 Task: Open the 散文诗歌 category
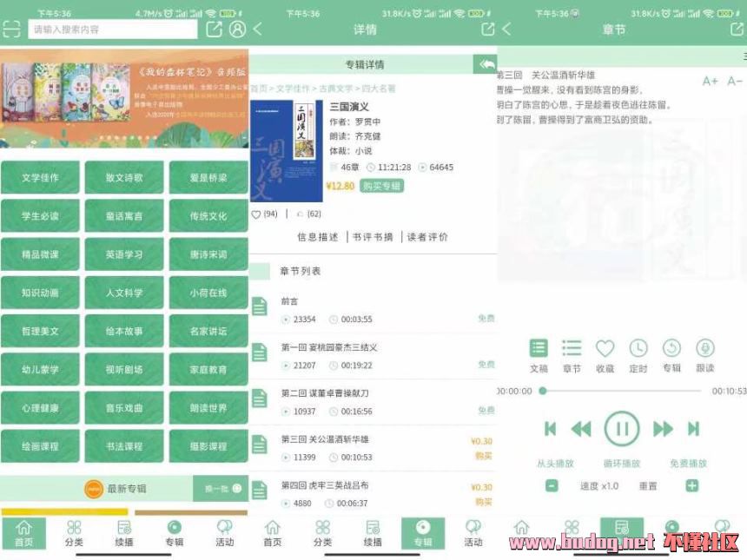coord(124,178)
